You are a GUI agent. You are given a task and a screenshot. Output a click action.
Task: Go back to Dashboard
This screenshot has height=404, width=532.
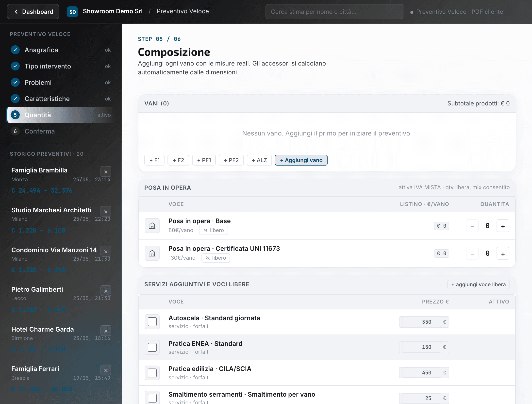pos(33,12)
